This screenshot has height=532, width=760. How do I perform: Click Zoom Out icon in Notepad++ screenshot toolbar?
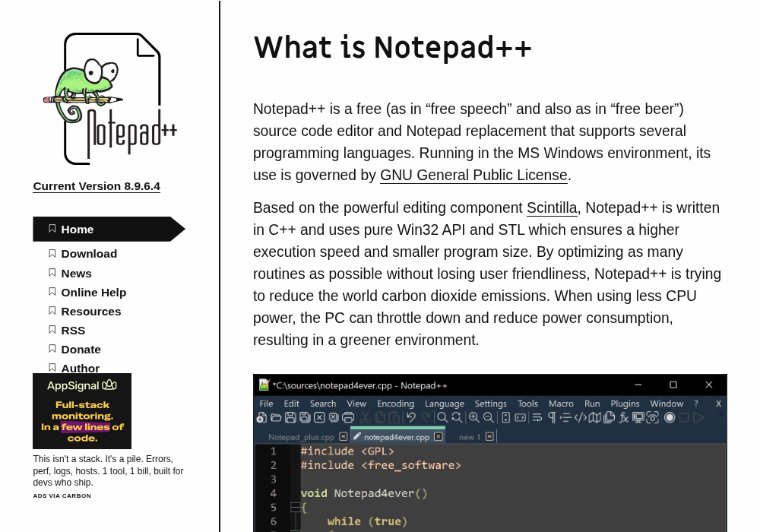[x=489, y=418]
